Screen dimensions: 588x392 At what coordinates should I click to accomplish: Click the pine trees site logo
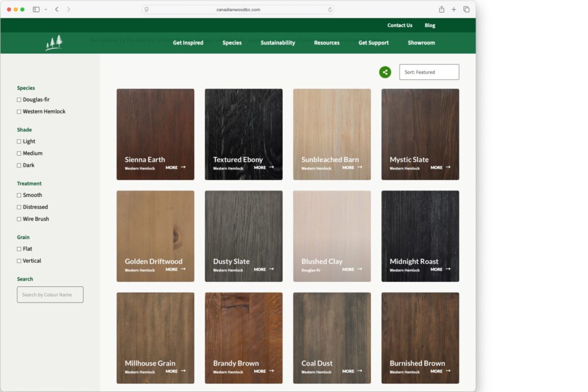(54, 43)
